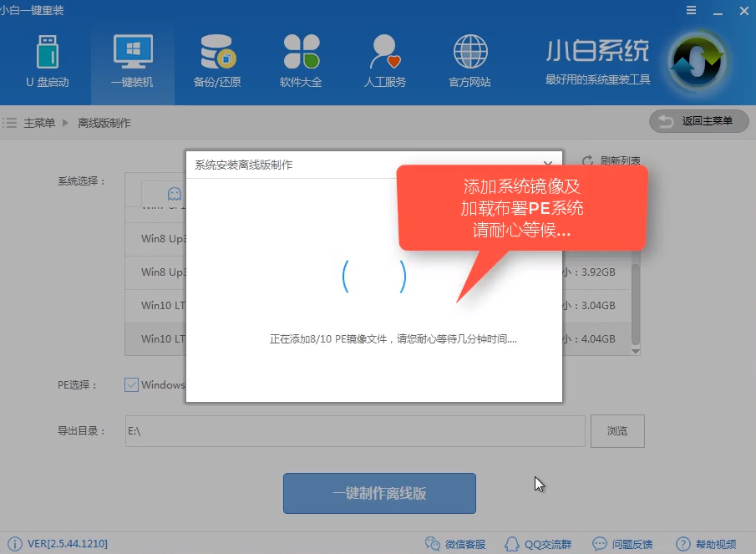756x554 pixels.
Task: Open the hamburger menu near window controls
Action: (x=690, y=11)
